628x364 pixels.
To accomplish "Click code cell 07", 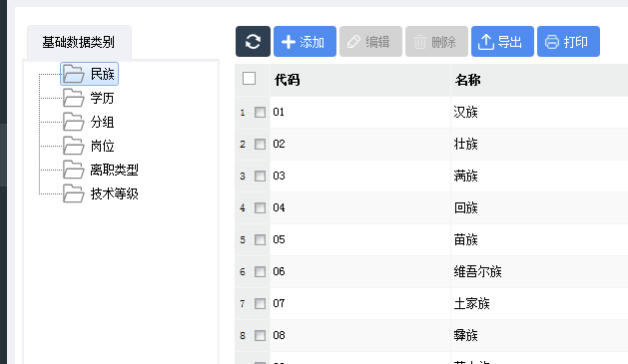I will (360, 303).
